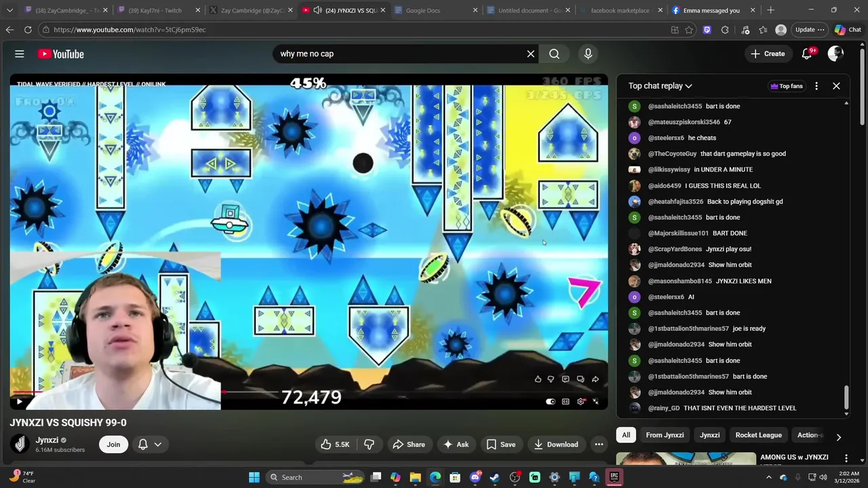Favorite this page with the star icon
The width and height of the screenshot is (868, 488).
point(689,30)
